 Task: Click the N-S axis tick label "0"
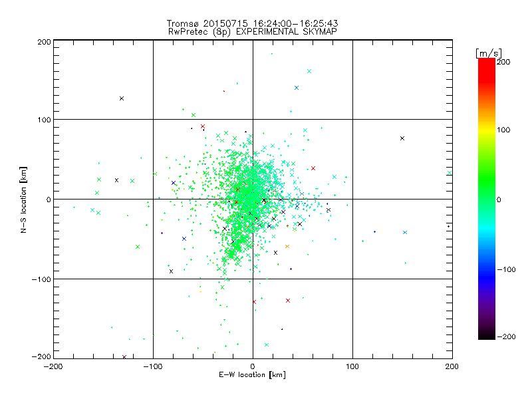49,199
